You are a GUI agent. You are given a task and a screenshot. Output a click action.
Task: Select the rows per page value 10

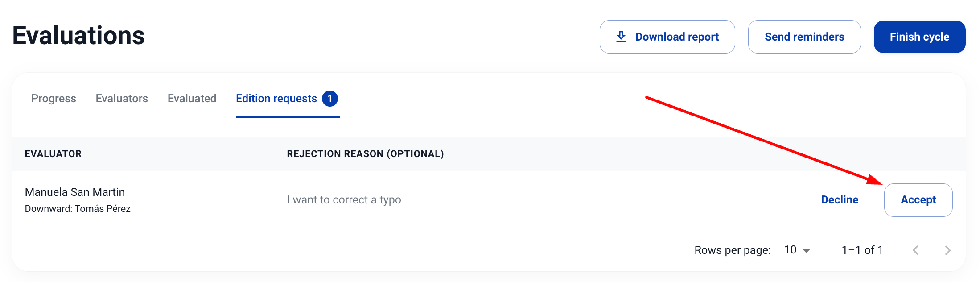[790, 250]
